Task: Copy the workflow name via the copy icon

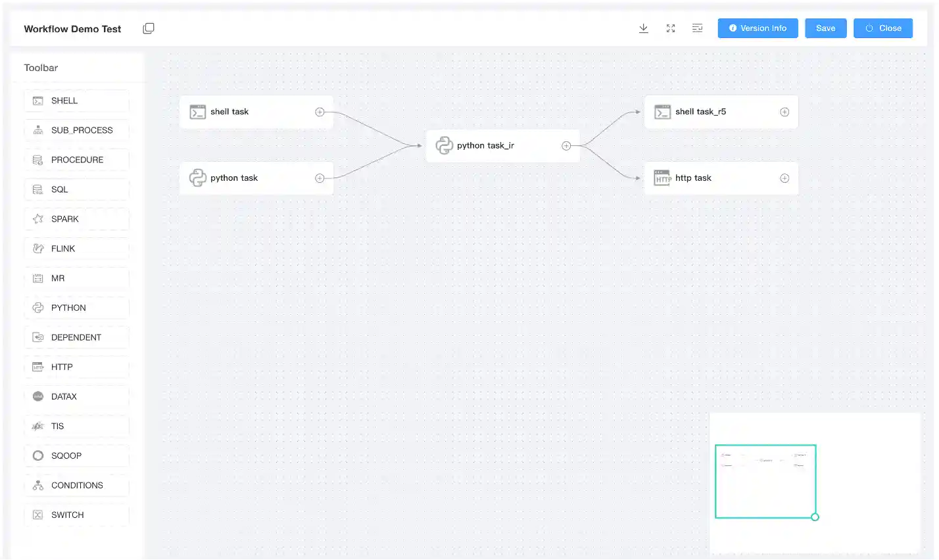Action: tap(149, 28)
